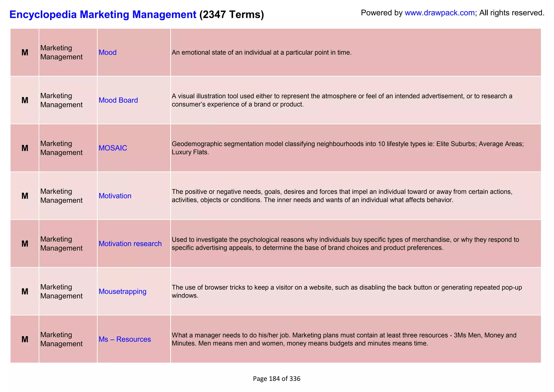Click the M letter in the Mood row
The width and height of the screenshot is (554, 392).
[x=25, y=52]
